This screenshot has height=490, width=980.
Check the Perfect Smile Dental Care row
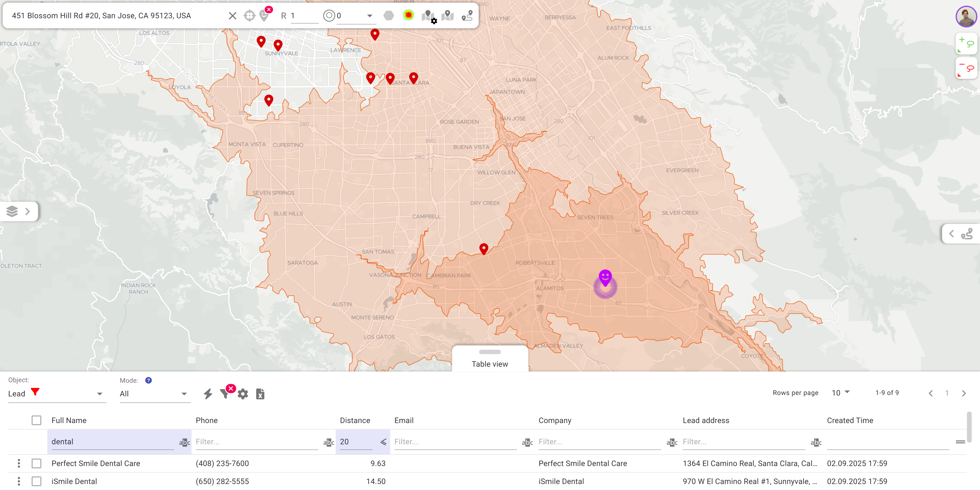(x=36, y=463)
